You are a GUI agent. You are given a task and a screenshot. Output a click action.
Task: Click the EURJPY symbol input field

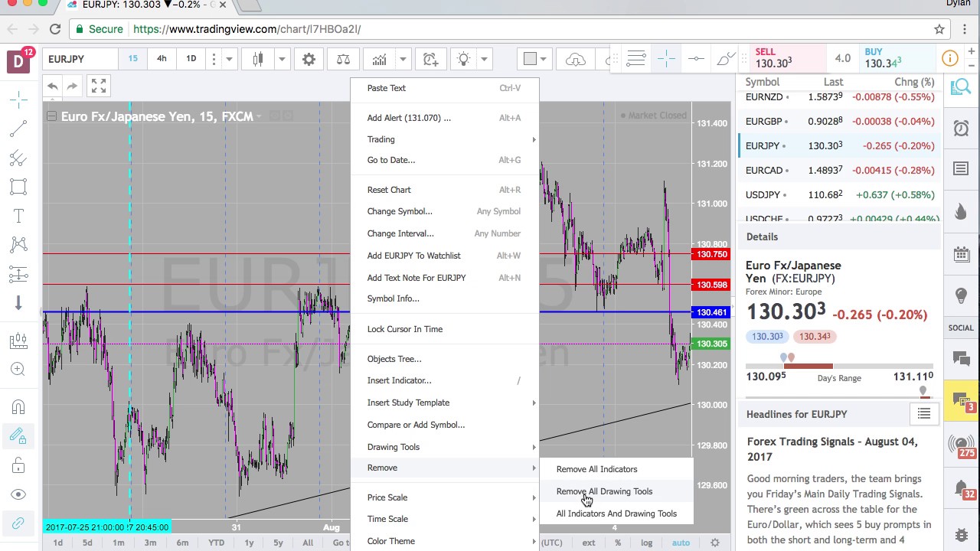[x=80, y=59]
